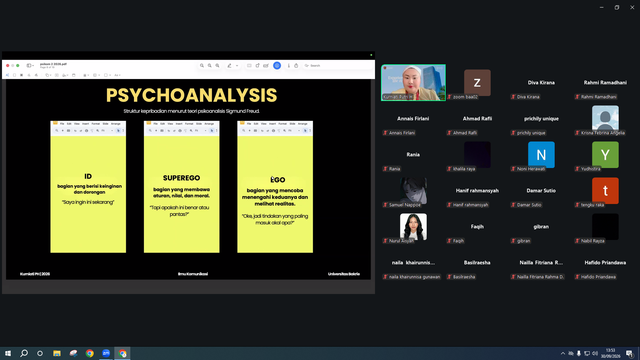Click the red close dot of shared PDF window
The height and width of the screenshot is (360, 640).
pos(7,65)
